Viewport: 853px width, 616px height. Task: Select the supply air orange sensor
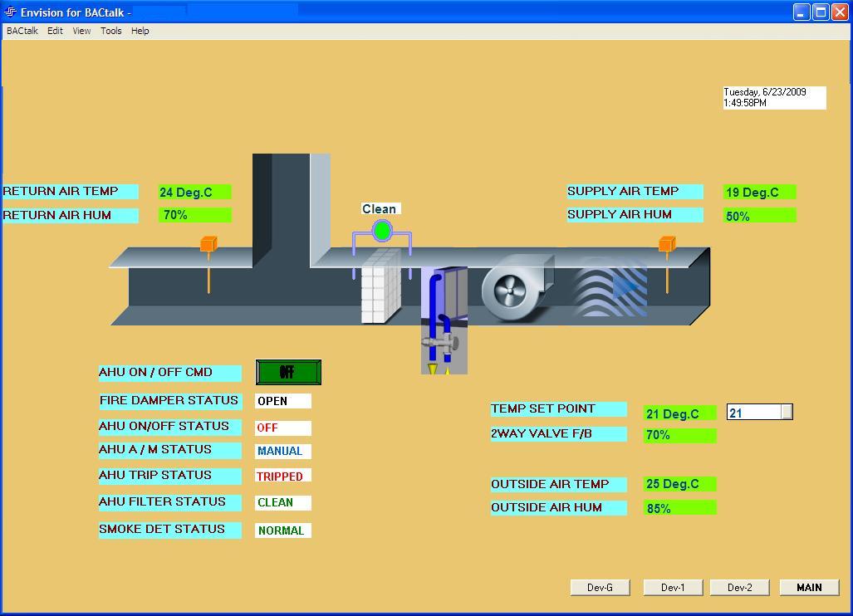coord(668,264)
